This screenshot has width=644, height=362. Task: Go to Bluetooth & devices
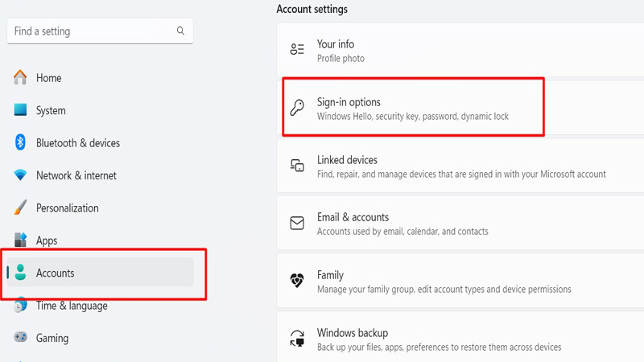click(78, 143)
